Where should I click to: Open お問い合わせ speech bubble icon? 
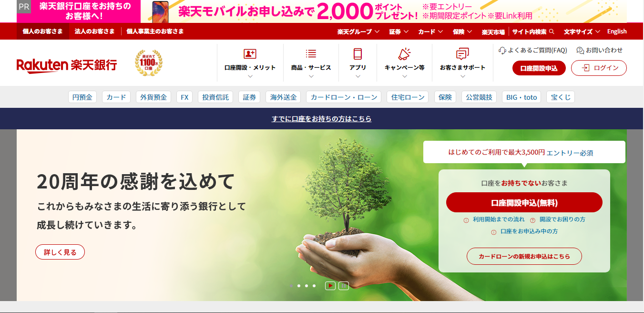click(580, 49)
